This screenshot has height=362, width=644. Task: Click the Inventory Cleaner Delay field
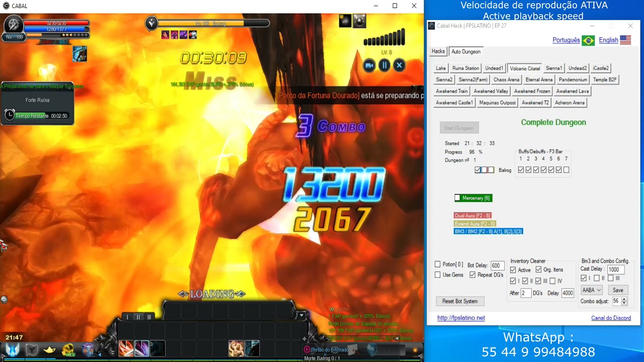568,293
